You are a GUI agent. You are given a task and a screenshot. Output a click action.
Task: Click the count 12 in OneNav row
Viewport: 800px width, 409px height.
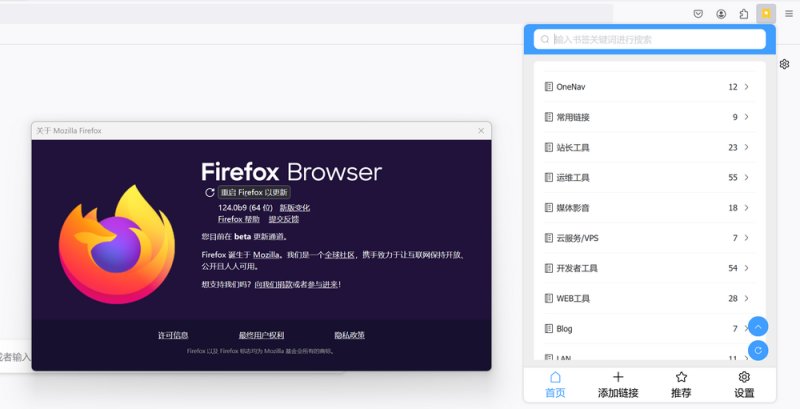733,87
